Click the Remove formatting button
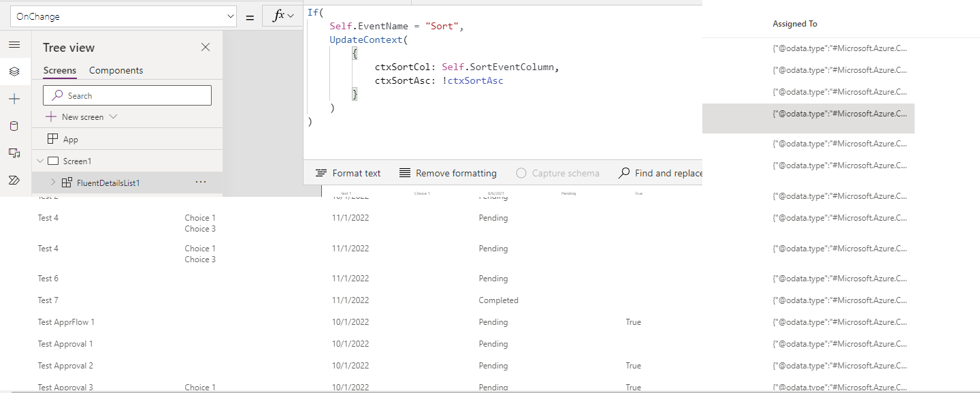This screenshot has height=393, width=980. (x=448, y=173)
